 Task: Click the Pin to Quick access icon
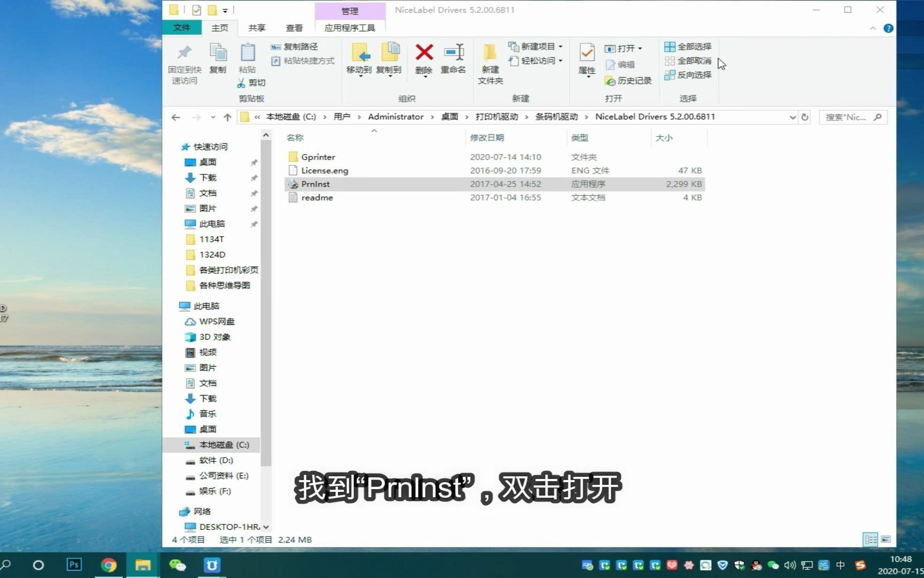tap(184, 52)
